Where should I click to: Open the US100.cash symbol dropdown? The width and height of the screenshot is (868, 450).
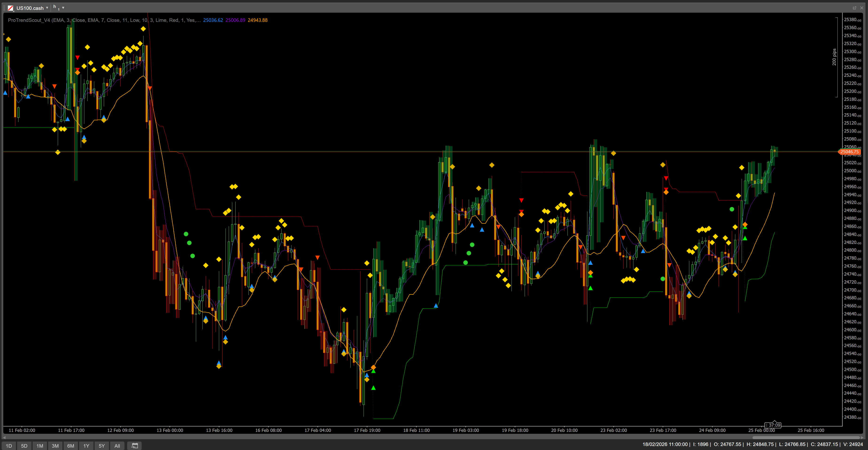[x=47, y=8]
